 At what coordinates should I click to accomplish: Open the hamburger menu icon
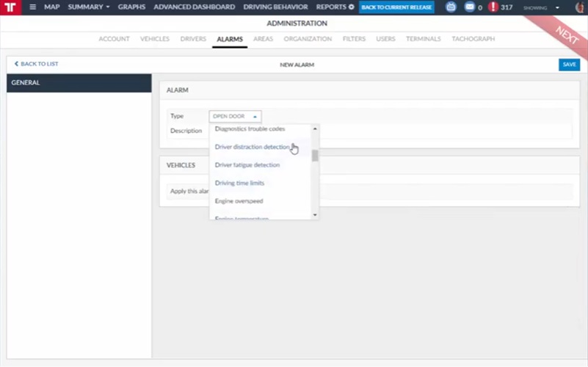click(32, 7)
